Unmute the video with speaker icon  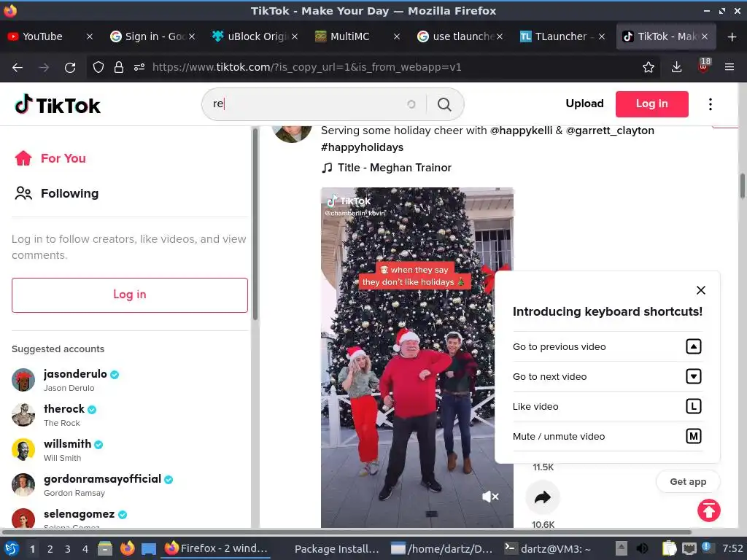(490, 497)
